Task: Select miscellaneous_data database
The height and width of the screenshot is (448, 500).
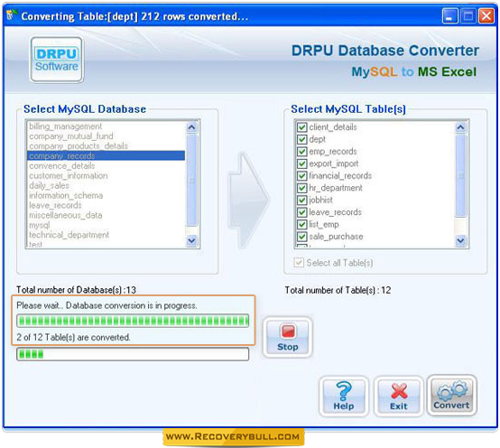Action: 106,215
